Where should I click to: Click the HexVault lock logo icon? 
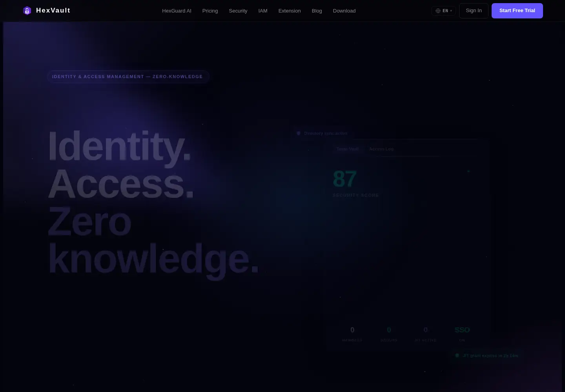point(27,11)
